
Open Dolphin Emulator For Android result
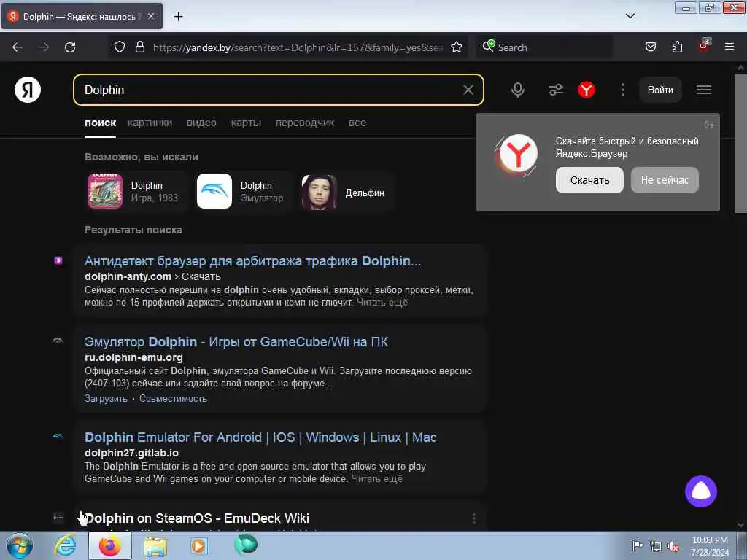point(260,437)
